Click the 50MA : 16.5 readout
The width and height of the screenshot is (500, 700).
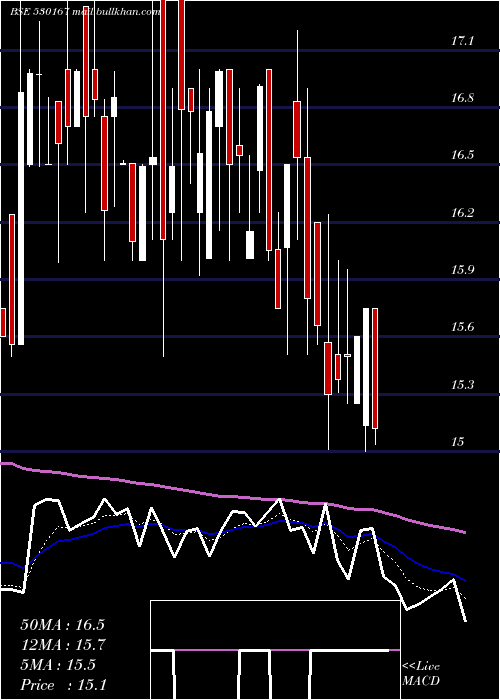point(62,625)
